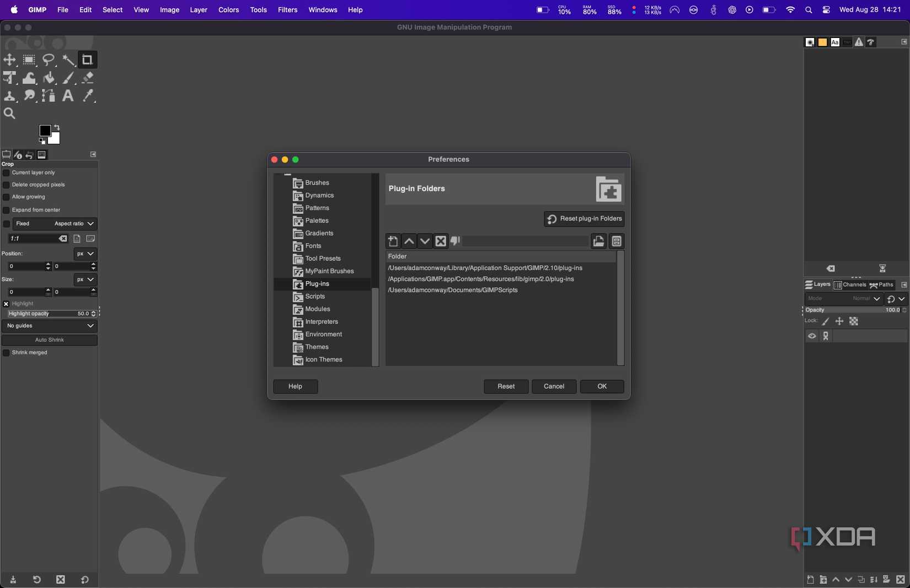Toggle lock pixels for the layer

826,321
